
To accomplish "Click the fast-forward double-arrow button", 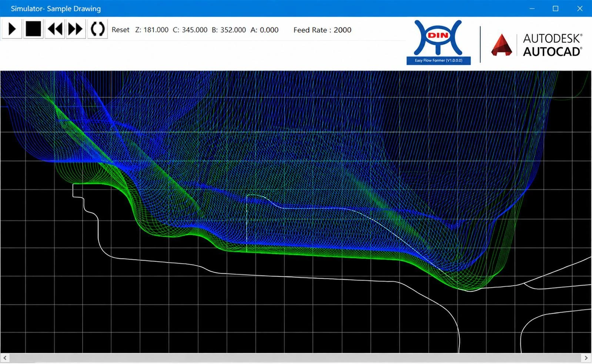I will coord(76,29).
